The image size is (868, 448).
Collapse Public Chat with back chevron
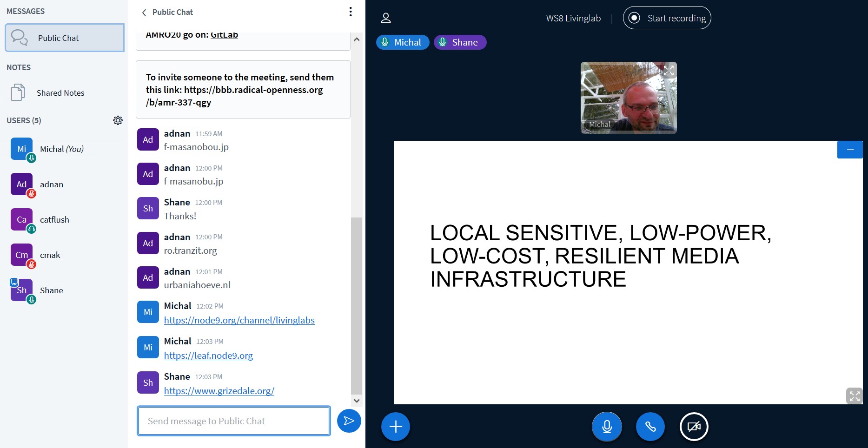click(x=144, y=13)
